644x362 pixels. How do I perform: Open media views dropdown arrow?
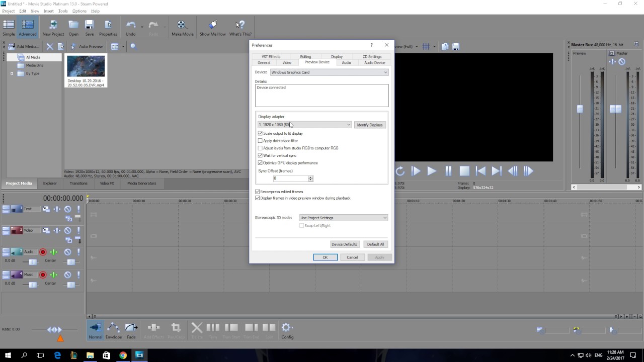(x=123, y=47)
